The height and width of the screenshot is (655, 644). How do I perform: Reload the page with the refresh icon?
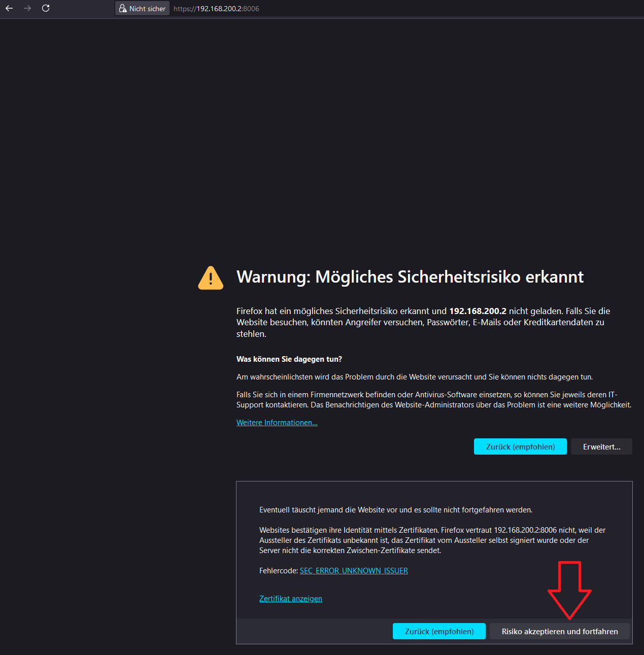[46, 8]
